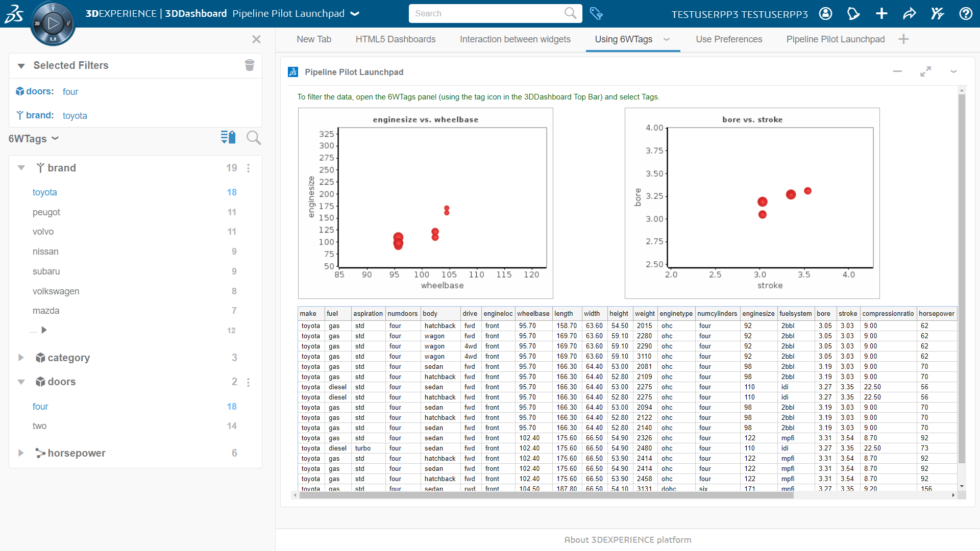Screen dimensions: 980x551
Task: Click the plus add icon in top bar
Action: click(x=881, y=14)
